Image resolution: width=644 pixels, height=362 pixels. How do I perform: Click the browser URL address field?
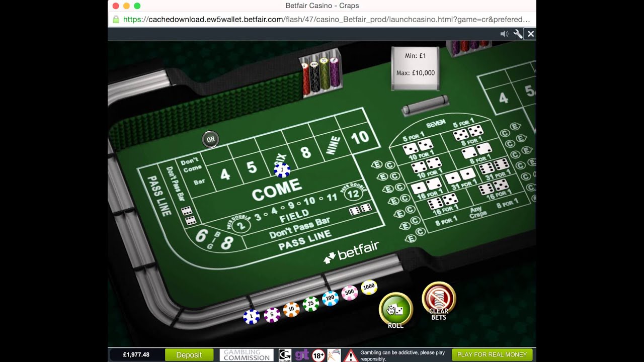(327, 20)
